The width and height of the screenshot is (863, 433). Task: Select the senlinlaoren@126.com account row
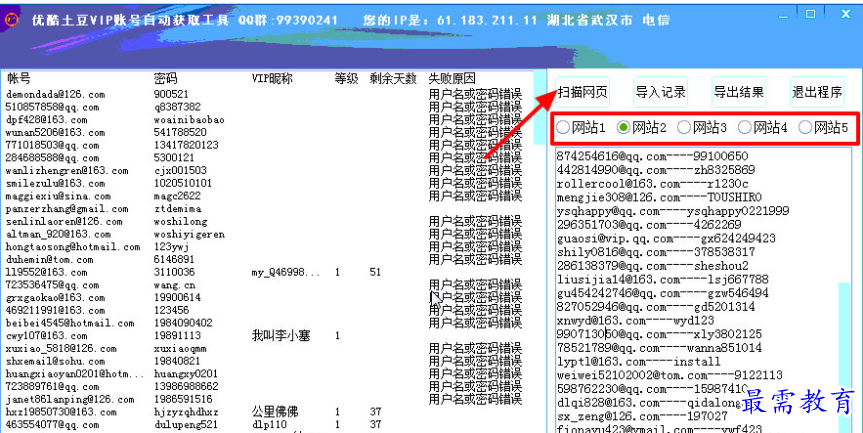264,222
